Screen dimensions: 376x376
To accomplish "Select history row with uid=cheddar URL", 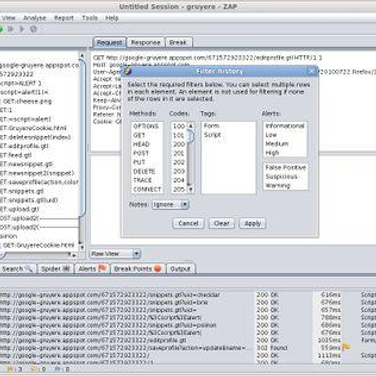I will [x=188, y=295].
